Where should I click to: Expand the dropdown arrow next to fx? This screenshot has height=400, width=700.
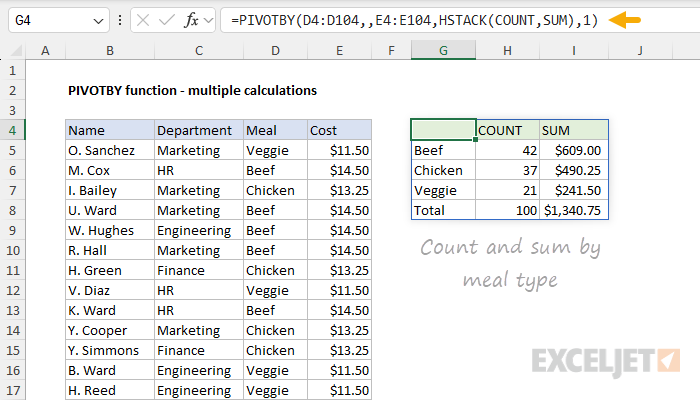click(x=208, y=20)
